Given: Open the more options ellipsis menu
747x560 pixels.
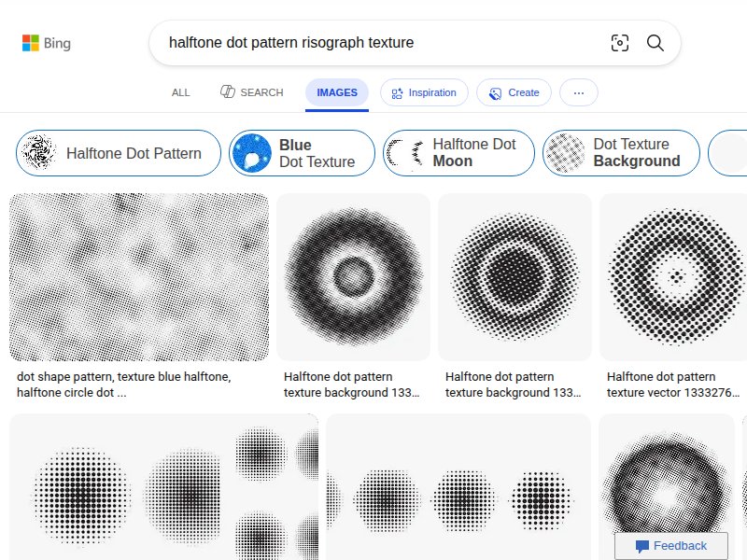Looking at the screenshot, I should (578, 92).
